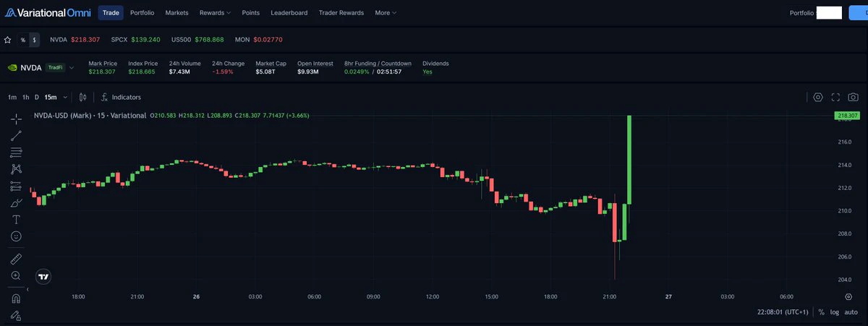The width and height of the screenshot is (868, 326).
Task: Toggle auto scale on price axis
Action: click(x=851, y=312)
